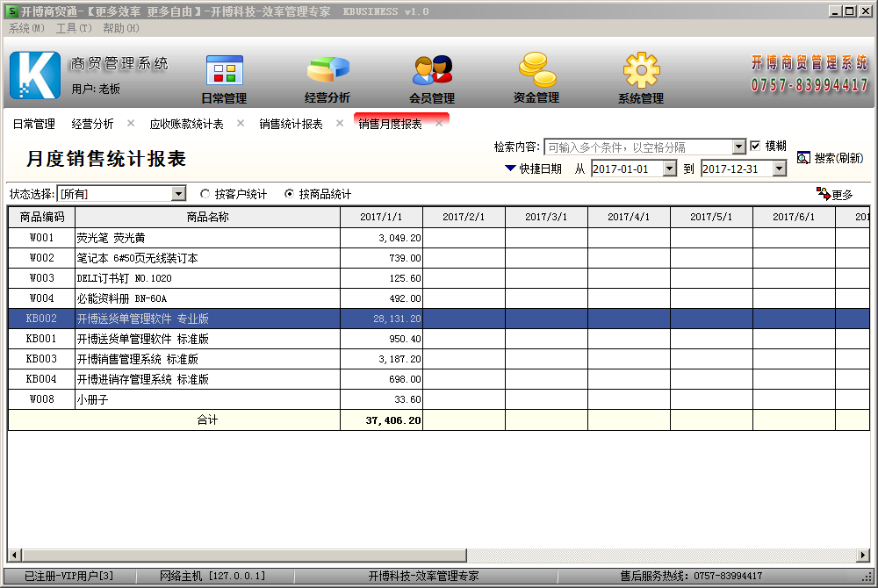Open the 资金管理 coins icon
This screenshot has width=878, height=588.
pyautogui.click(x=536, y=70)
